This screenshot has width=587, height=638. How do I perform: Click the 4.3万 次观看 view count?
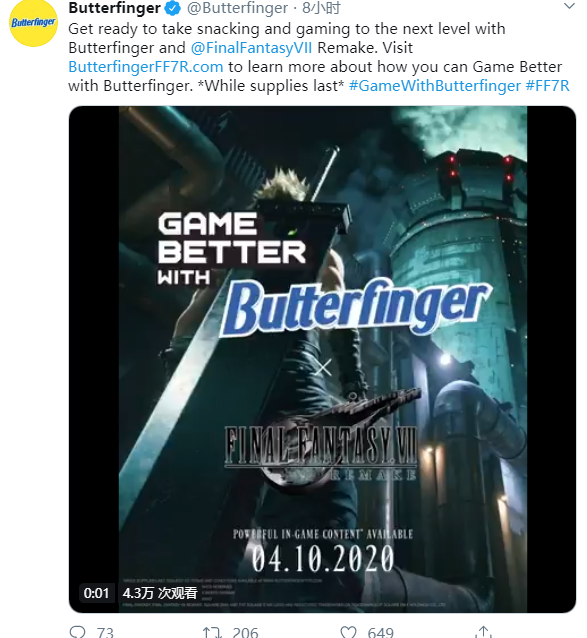pos(160,593)
